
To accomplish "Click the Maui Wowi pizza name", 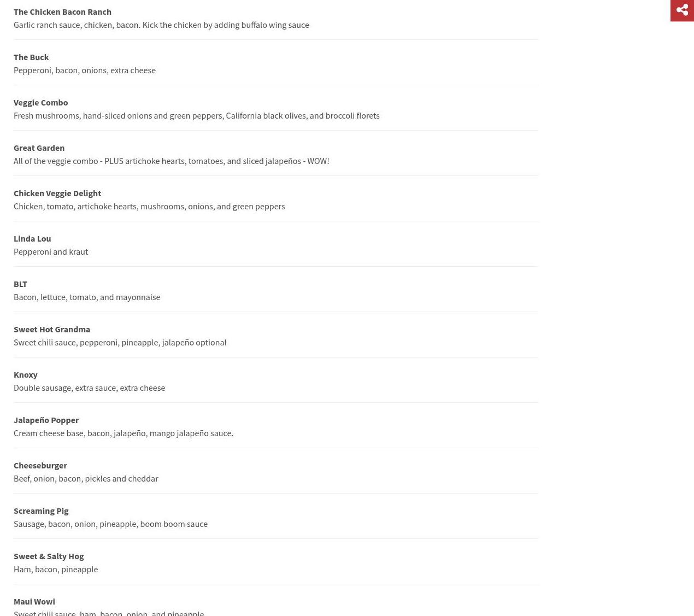I will click(34, 601).
